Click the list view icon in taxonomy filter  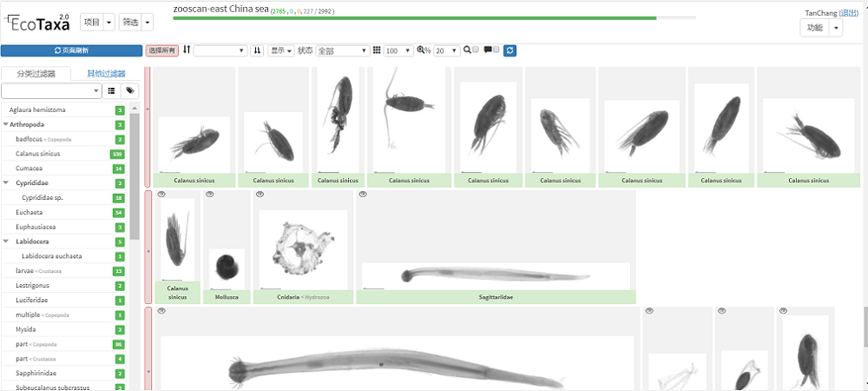point(112,90)
